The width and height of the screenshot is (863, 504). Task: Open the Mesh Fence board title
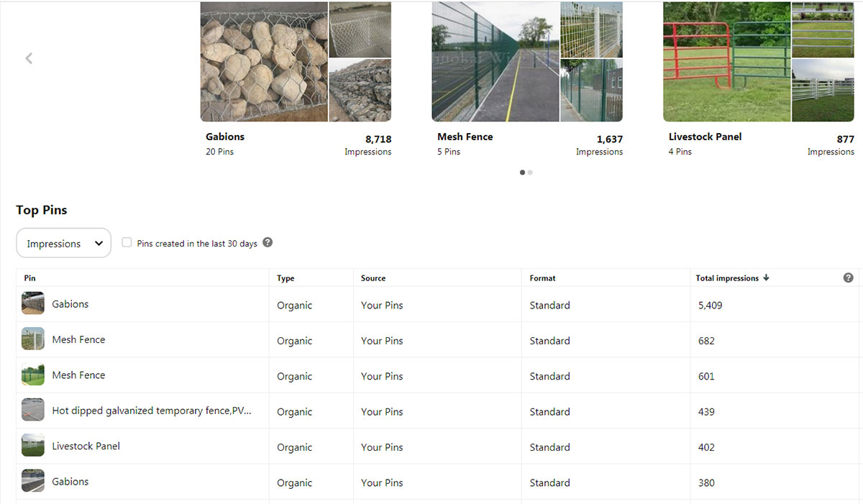point(465,137)
